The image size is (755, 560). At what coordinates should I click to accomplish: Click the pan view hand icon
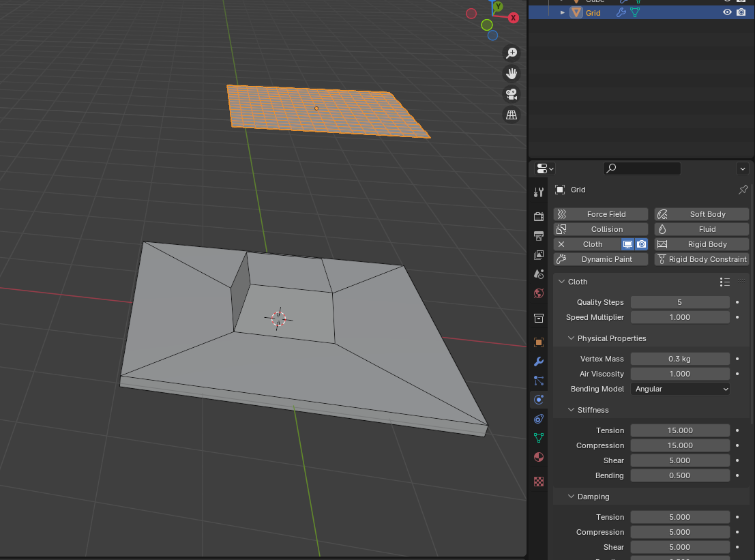pyautogui.click(x=512, y=74)
